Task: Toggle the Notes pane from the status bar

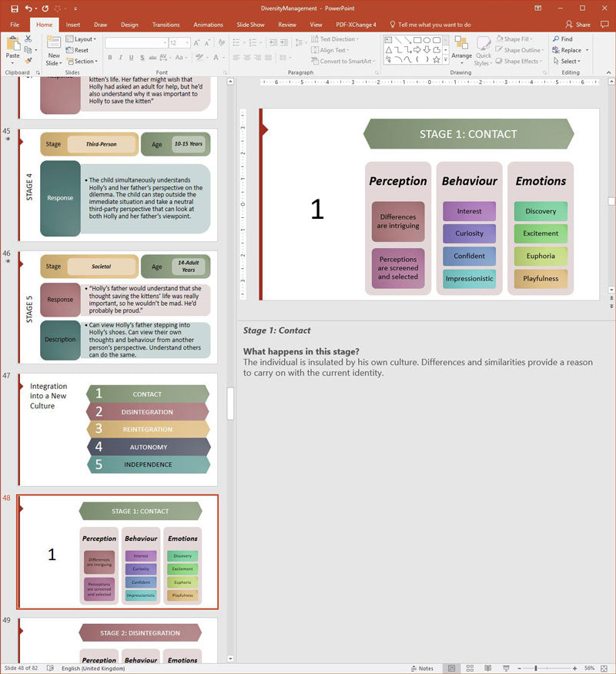Action: [422, 668]
